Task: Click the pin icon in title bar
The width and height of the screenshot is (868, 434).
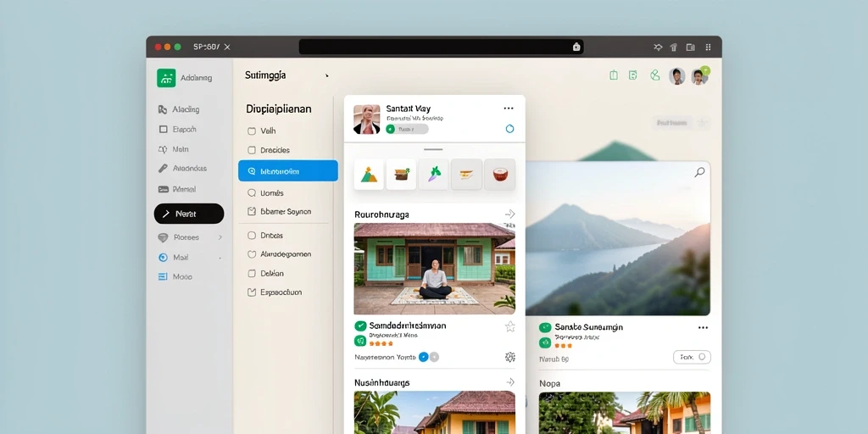Action: (658, 47)
